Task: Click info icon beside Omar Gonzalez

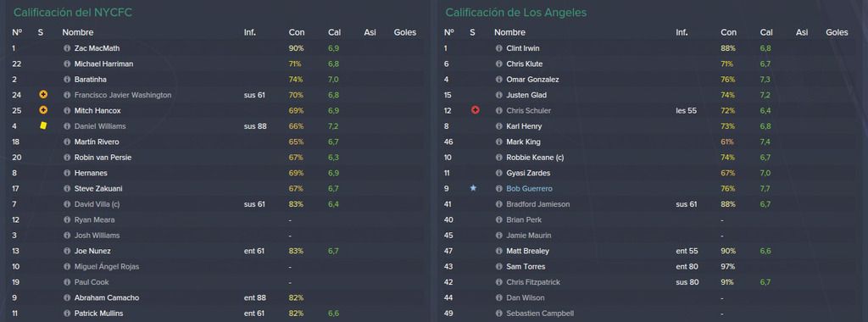Action: pos(498,80)
